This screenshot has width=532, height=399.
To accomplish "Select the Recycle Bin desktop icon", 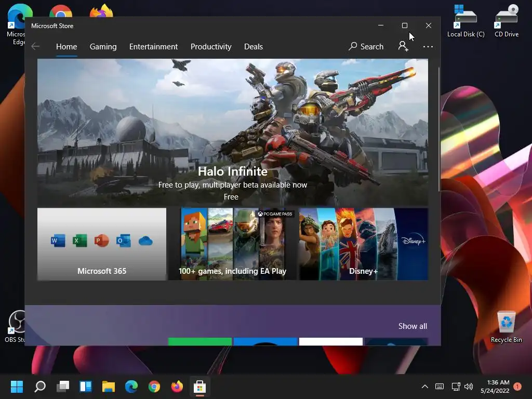I will click(506, 327).
